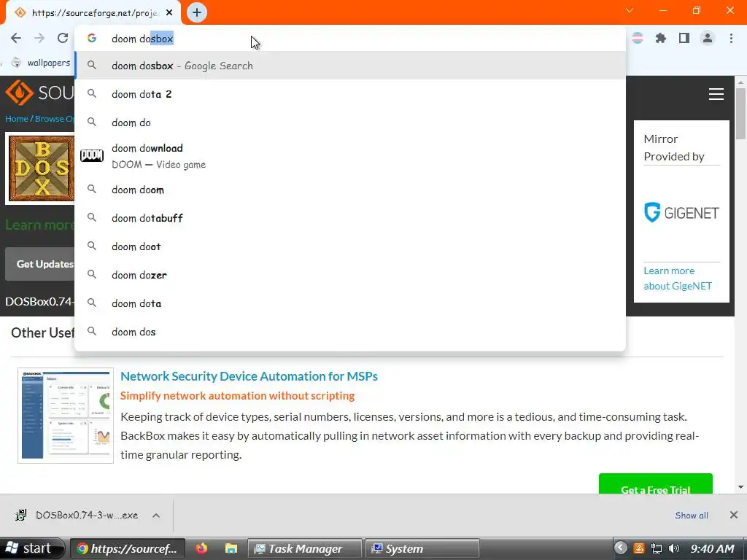Viewport: 747px width, 560px height.
Task: Choose the doom do suggestion
Action: click(x=350, y=122)
